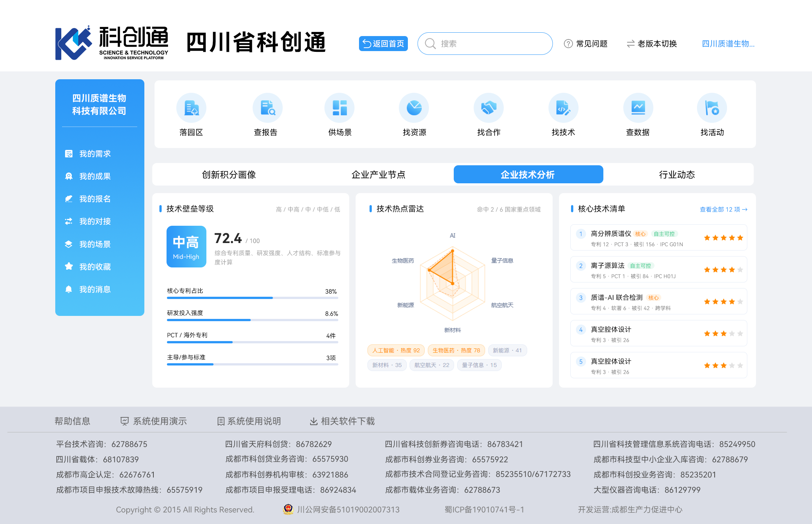Select number 4 真空腔体设计 item
The width and height of the screenshot is (812, 524).
coord(659,333)
